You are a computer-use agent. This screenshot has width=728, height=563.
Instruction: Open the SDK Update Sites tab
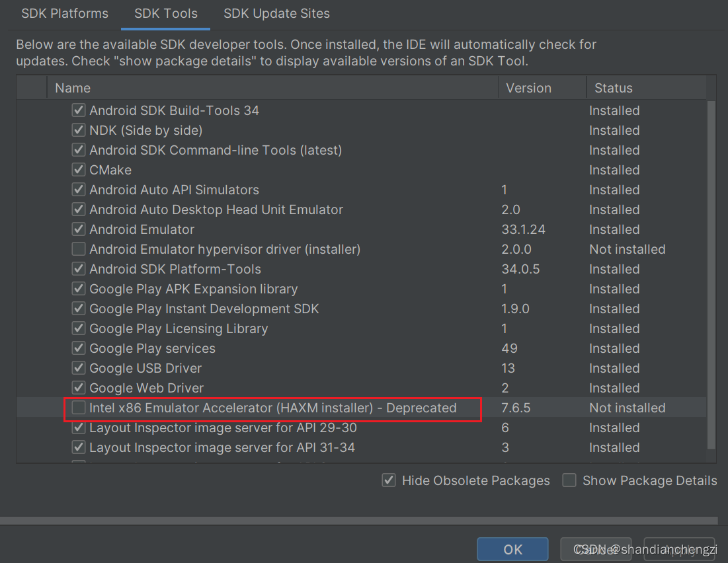tap(276, 13)
